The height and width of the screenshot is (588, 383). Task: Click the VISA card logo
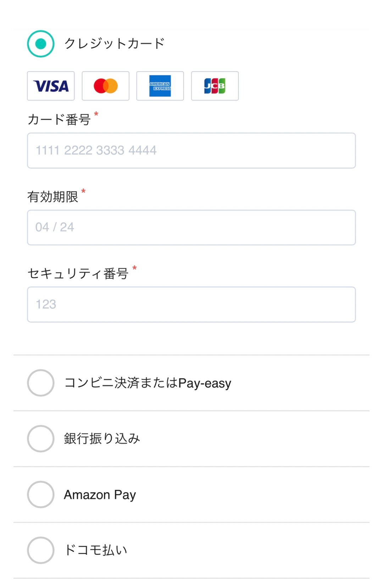coord(51,86)
